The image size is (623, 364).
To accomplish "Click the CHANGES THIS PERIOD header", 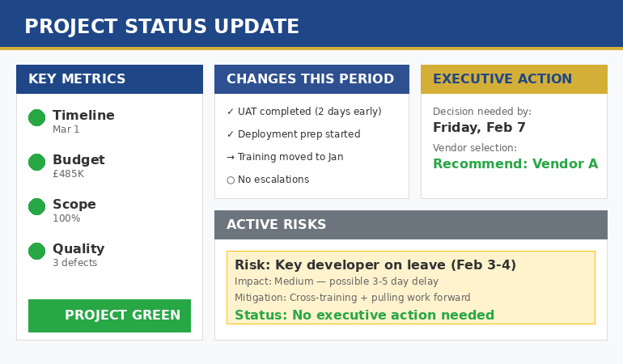I will coord(311,79).
